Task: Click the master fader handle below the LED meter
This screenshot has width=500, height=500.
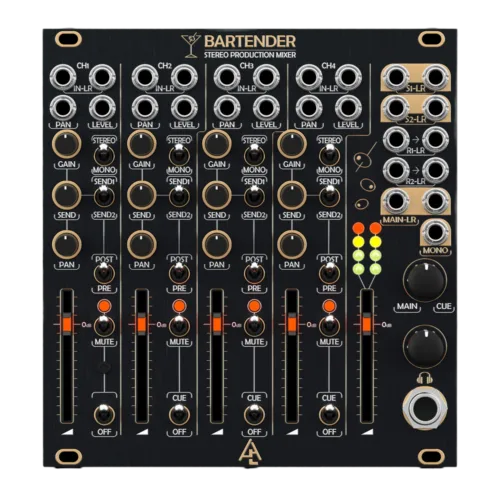Action: (x=367, y=324)
